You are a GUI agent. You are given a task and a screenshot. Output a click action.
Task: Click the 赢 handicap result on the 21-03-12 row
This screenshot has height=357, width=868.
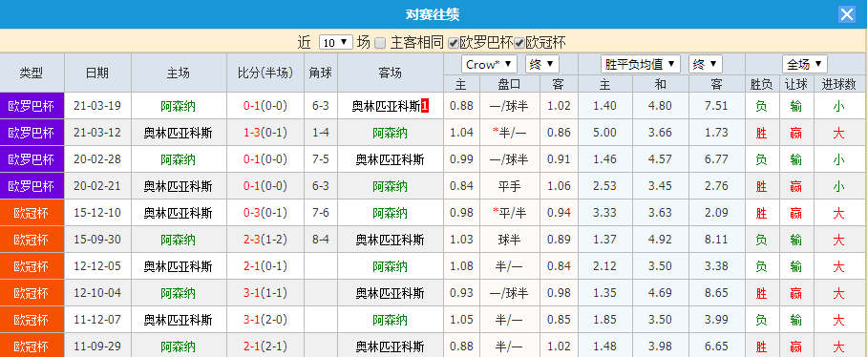tap(796, 133)
